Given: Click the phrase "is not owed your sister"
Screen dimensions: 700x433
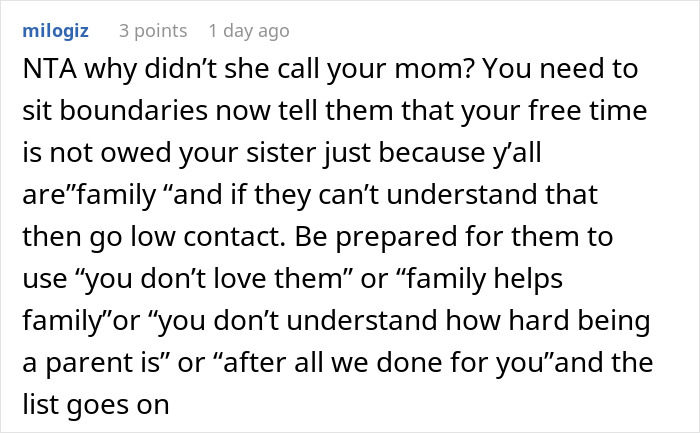Looking at the screenshot, I should click(x=159, y=153).
